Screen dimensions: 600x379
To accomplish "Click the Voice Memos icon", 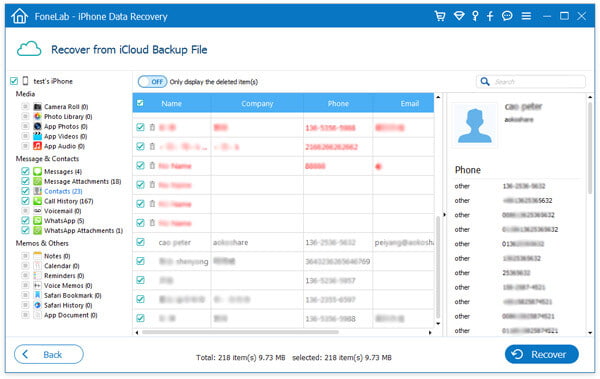I will point(38,285).
